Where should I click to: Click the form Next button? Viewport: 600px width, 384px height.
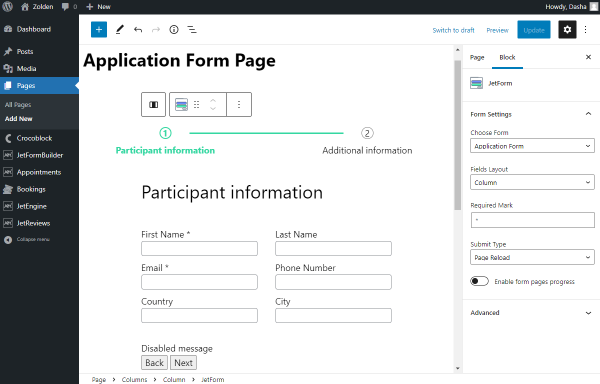183,363
